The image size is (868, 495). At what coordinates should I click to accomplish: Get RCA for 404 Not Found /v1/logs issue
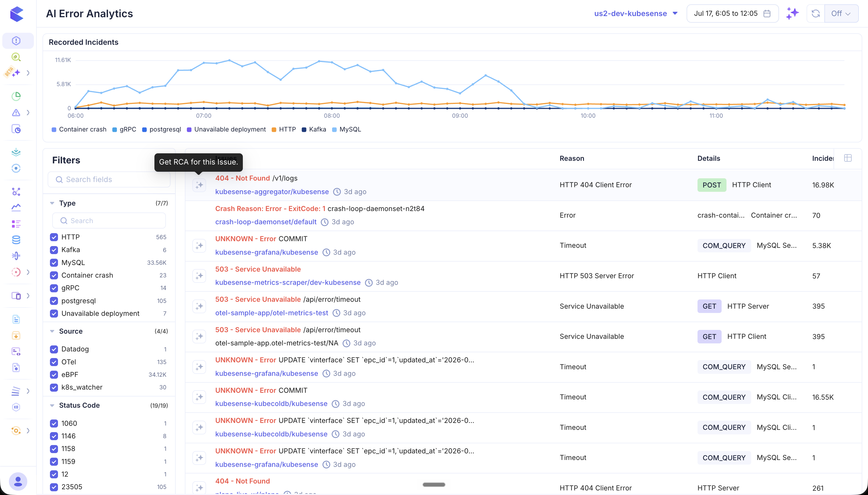coord(199,185)
